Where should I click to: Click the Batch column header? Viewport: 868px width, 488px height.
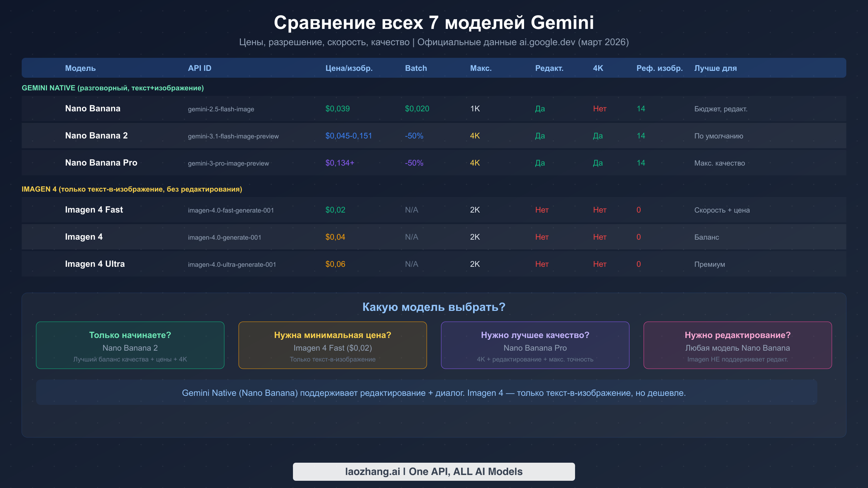(x=416, y=68)
